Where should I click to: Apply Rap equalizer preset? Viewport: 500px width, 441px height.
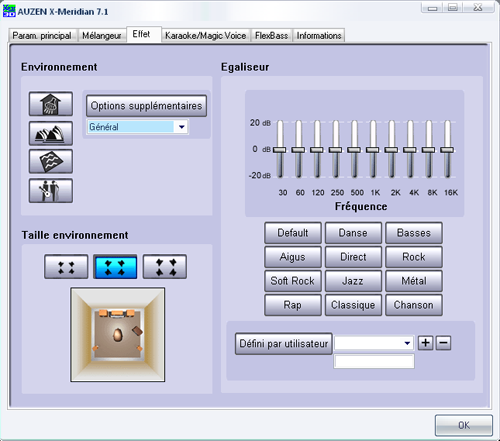pyautogui.click(x=293, y=305)
